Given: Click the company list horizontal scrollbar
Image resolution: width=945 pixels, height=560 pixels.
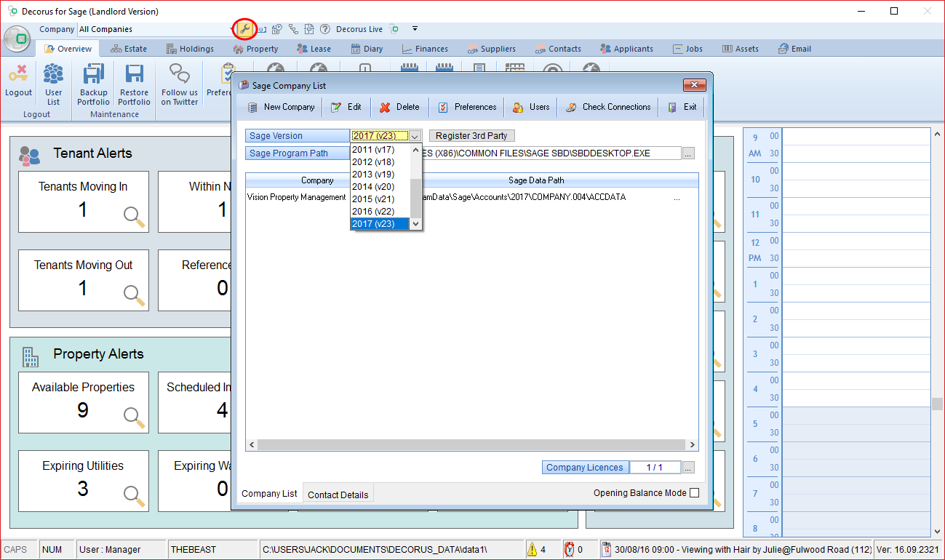Looking at the screenshot, I should [472, 444].
